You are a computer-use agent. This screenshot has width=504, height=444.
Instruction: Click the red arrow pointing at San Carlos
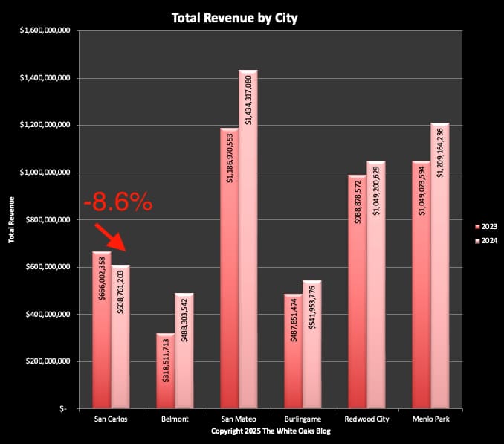[112, 240]
